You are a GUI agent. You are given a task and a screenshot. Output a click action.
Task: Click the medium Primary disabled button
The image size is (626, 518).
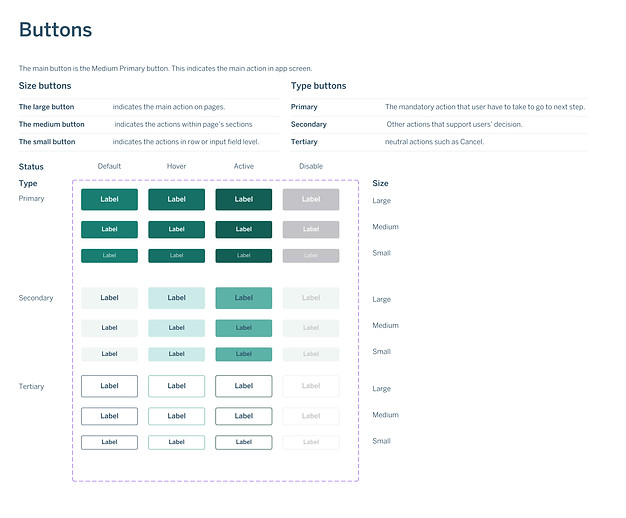[x=311, y=229]
